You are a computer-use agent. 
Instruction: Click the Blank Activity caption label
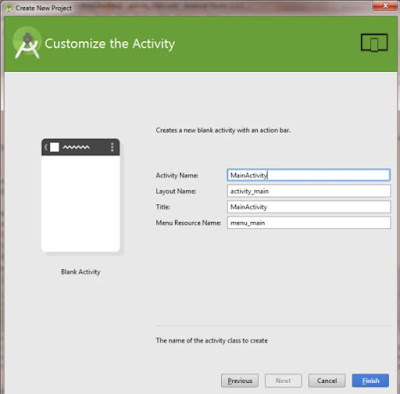[80, 272]
